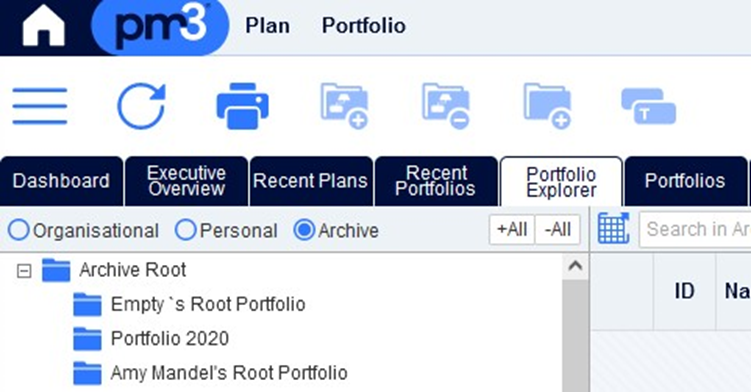Viewport: 751px width, 392px height.
Task: Click new folder plus icon
Action: (x=547, y=106)
